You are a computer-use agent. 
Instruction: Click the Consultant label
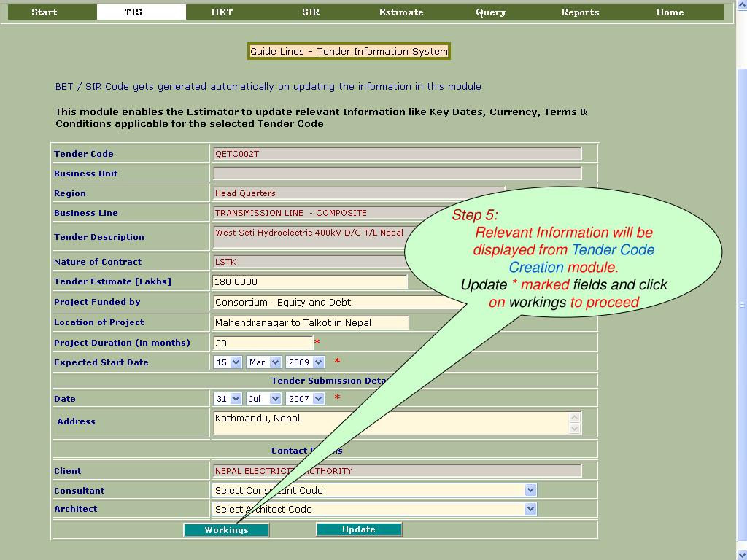tap(79, 491)
